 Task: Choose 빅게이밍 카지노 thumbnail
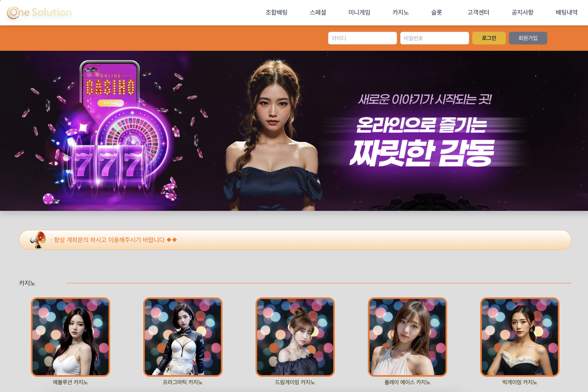[520, 337]
